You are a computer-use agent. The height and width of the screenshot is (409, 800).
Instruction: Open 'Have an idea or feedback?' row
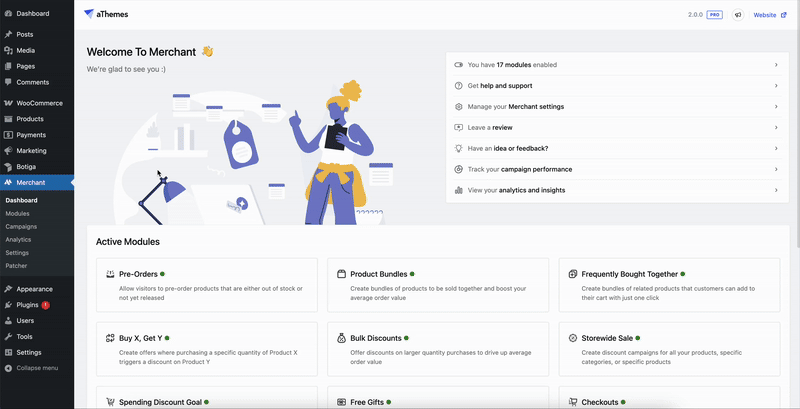[x=617, y=148]
